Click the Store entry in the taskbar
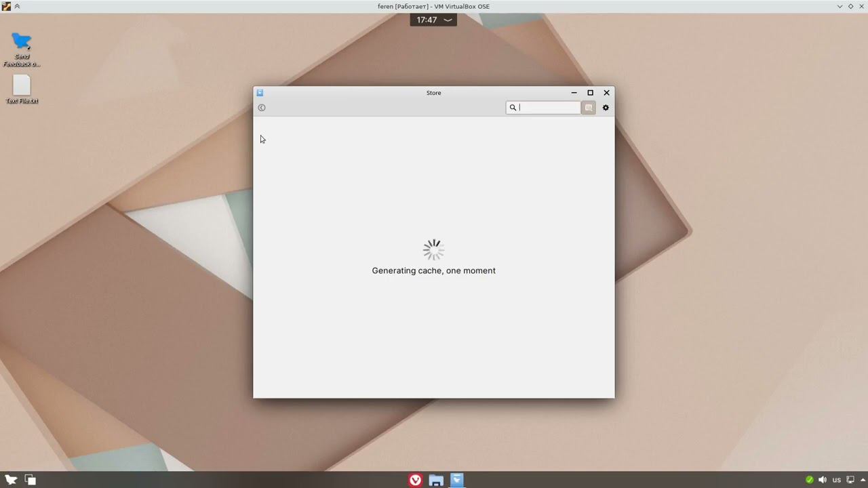This screenshot has height=488, width=868. (x=457, y=480)
